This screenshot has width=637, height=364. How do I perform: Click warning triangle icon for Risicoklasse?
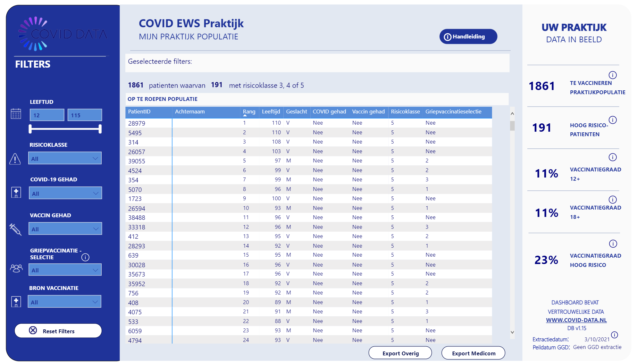(x=15, y=159)
